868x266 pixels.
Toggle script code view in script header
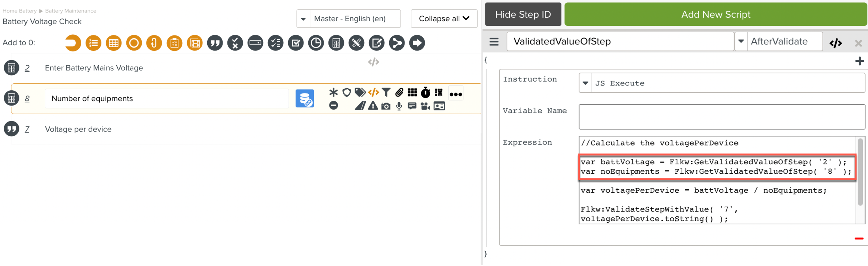pos(835,43)
